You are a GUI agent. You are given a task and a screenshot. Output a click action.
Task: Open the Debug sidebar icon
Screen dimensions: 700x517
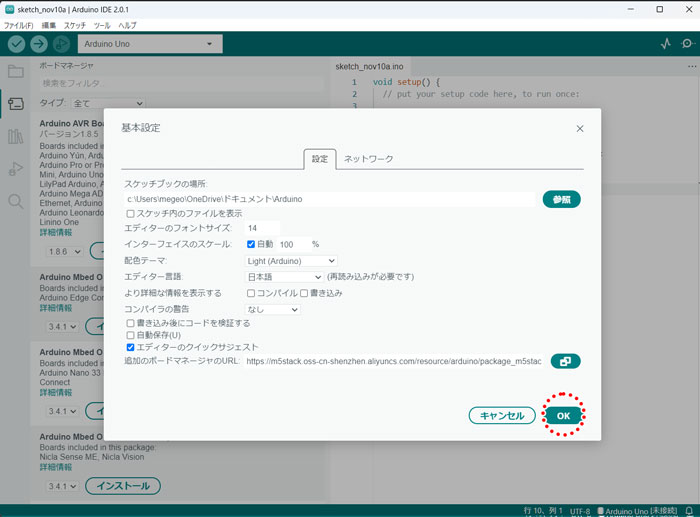(x=16, y=169)
